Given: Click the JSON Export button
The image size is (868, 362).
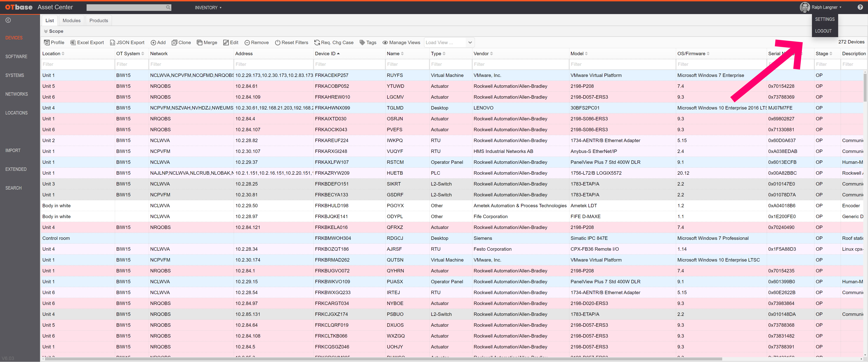Looking at the screenshot, I should (x=127, y=43).
